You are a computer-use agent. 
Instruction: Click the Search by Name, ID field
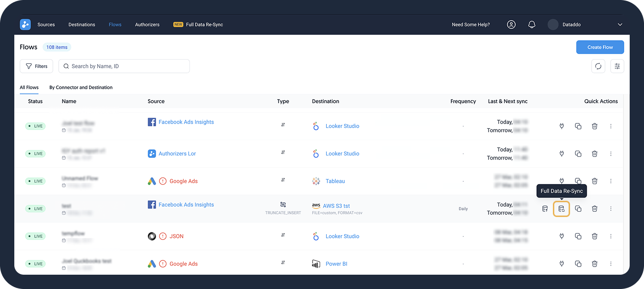[124, 66]
